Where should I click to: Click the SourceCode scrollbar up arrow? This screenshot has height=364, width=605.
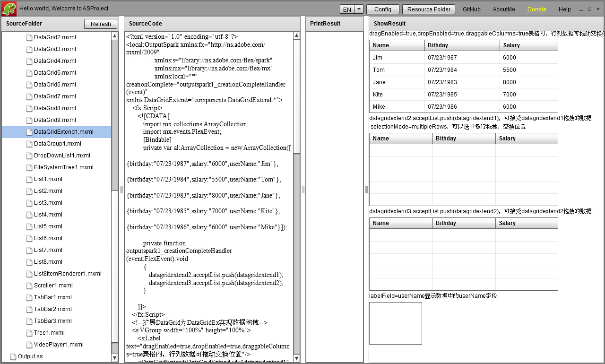coord(296,35)
